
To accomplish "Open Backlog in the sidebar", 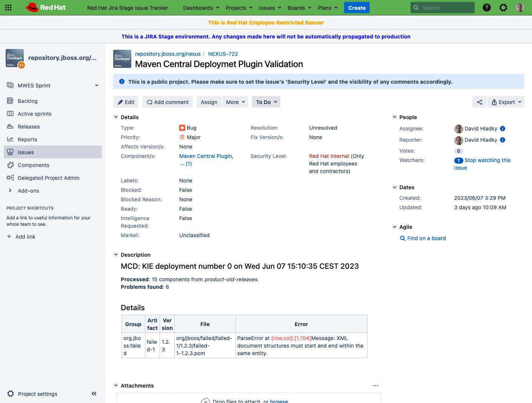I will (53, 101).
